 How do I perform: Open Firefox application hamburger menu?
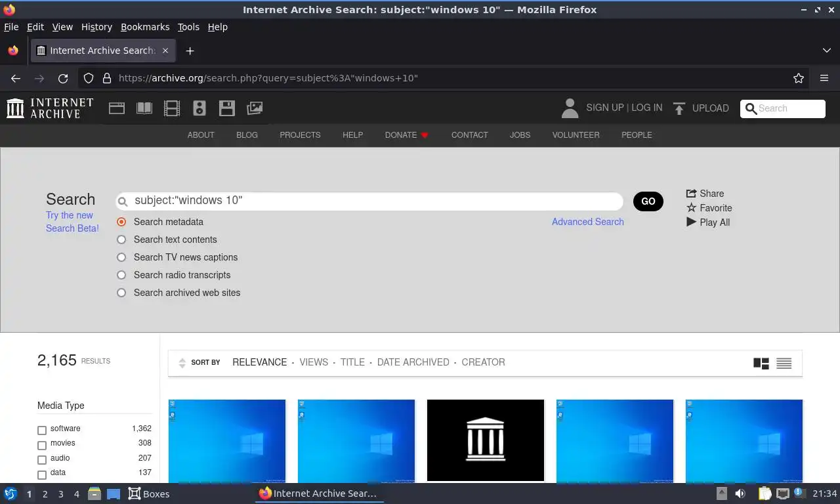(824, 78)
